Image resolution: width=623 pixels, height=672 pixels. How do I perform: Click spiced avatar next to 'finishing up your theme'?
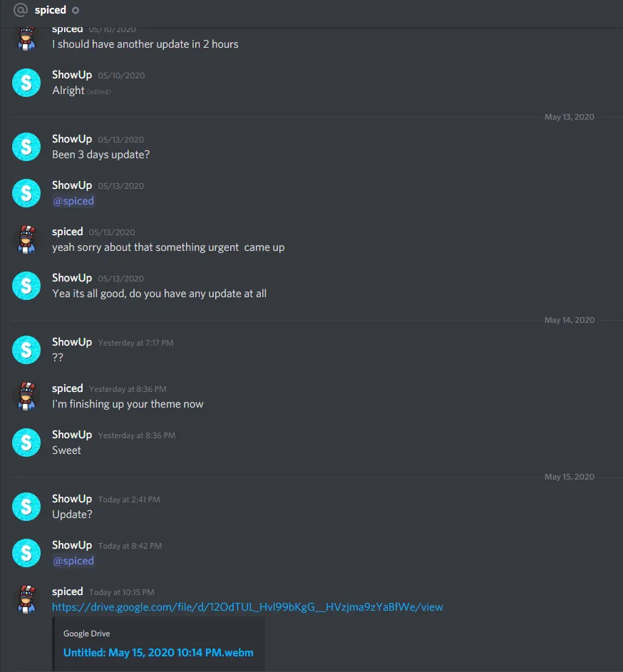click(x=26, y=396)
